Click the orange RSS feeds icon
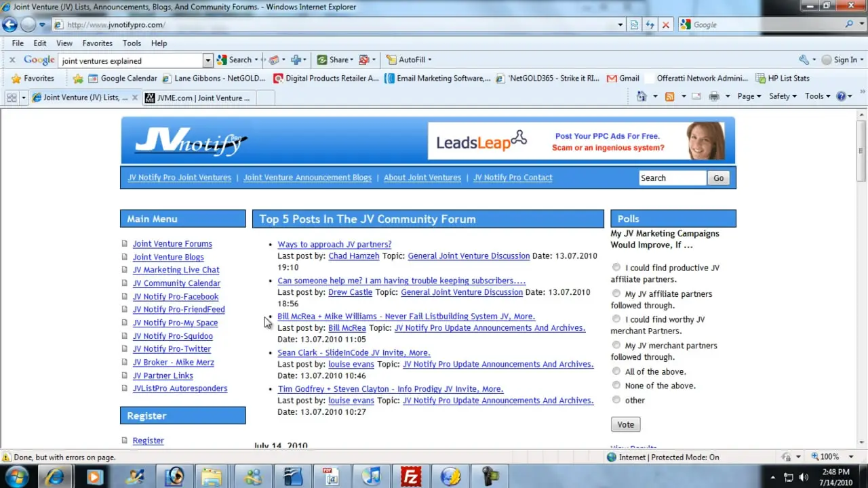868x488 pixels. (x=670, y=96)
